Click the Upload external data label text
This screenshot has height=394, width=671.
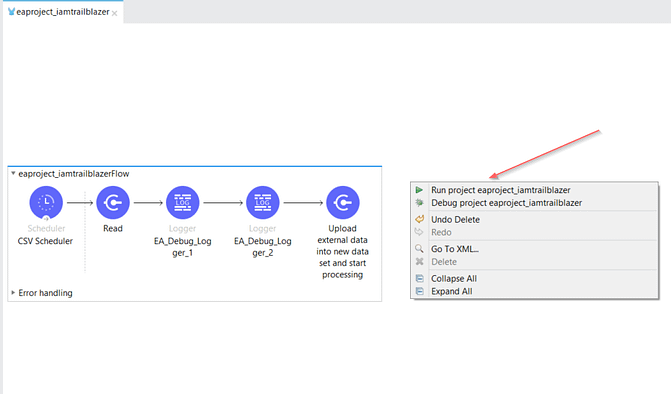pyautogui.click(x=342, y=252)
